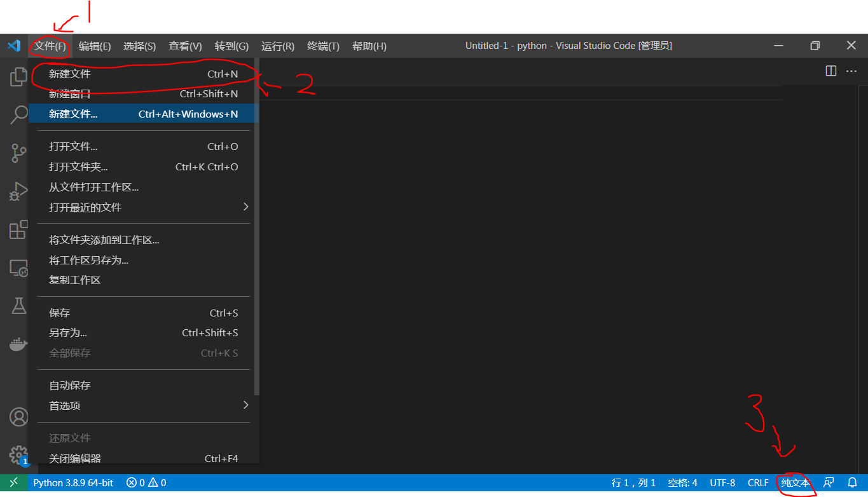The height and width of the screenshot is (497, 868).
Task: Click the 纯文本 language mode selector
Action: click(x=796, y=483)
